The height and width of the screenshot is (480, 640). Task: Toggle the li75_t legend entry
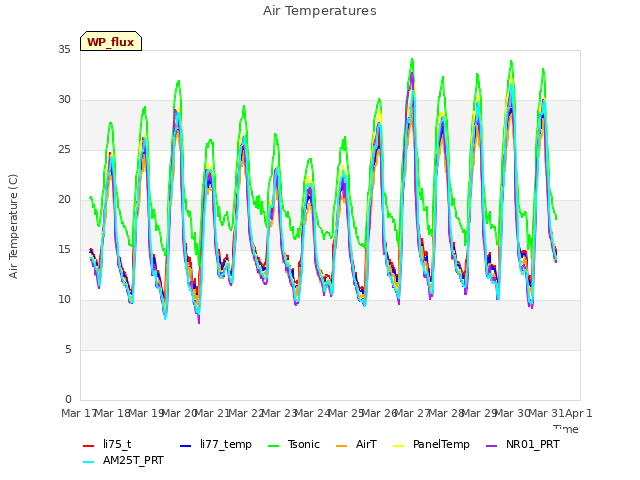107,444
